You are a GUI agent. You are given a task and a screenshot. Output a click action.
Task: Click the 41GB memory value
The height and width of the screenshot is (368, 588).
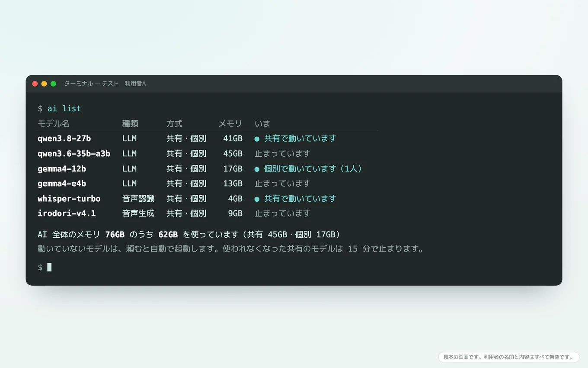(233, 139)
